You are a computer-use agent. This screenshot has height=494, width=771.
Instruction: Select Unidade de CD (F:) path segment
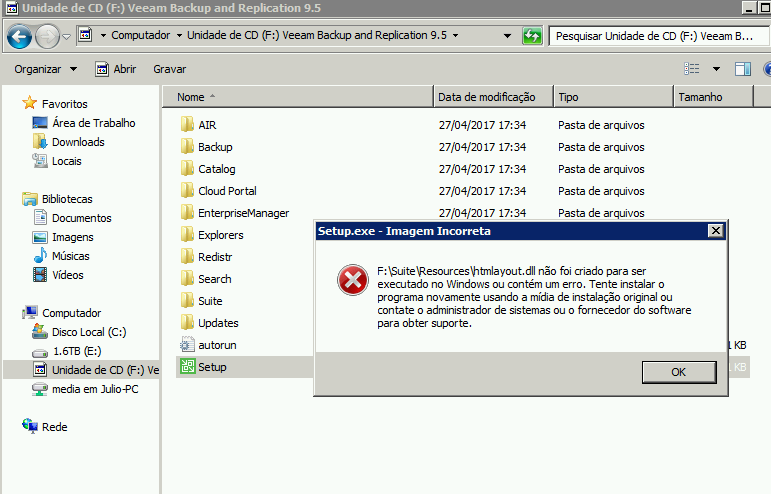coord(317,35)
